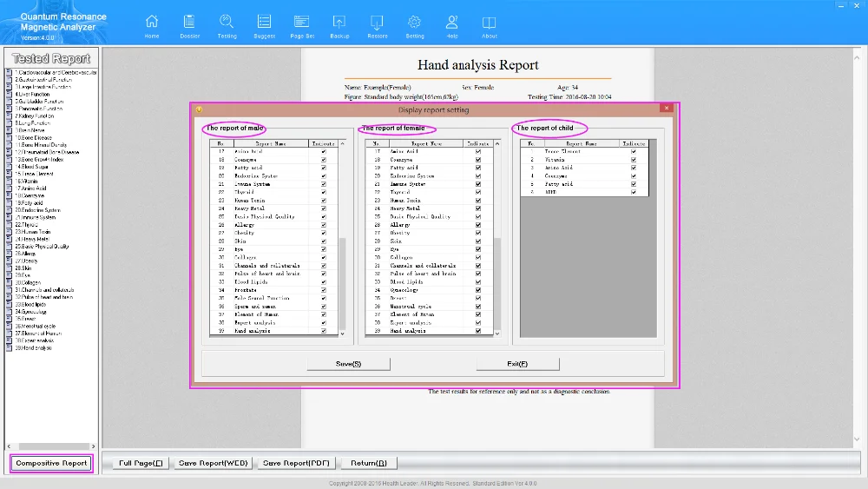Uncheck Vitamin in the child report list
The image size is (868, 489).
[x=634, y=160]
